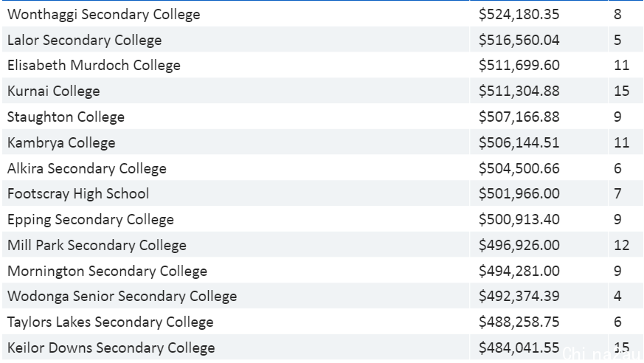Select Staughton College name cell

pos(235,117)
